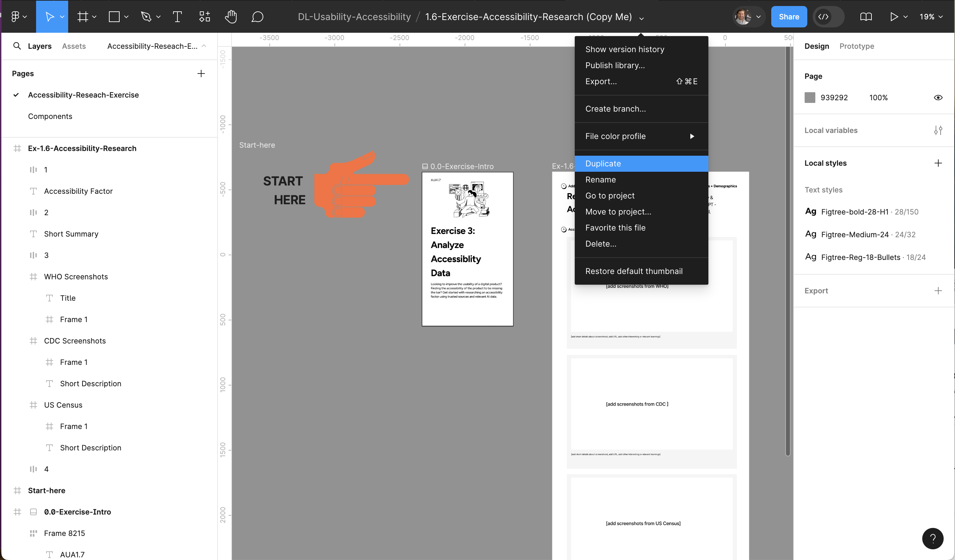Image resolution: width=955 pixels, height=560 pixels.
Task: Expand File color profile submenu
Action: [641, 136]
